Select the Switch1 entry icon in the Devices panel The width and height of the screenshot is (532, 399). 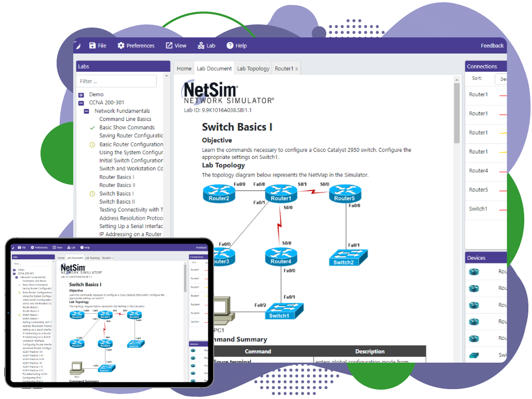[x=474, y=355]
